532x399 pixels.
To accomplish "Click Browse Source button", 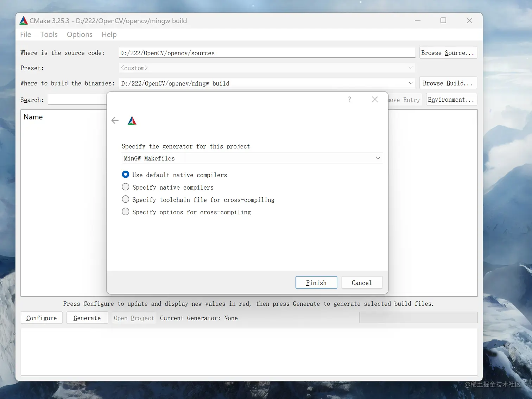I will point(448,53).
